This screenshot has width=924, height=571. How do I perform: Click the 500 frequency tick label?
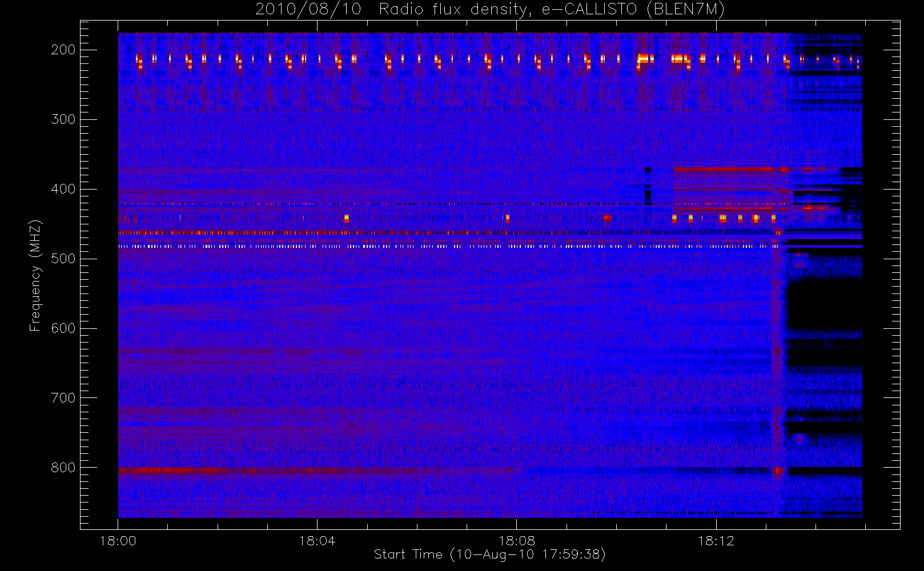(x=63, y=259)
